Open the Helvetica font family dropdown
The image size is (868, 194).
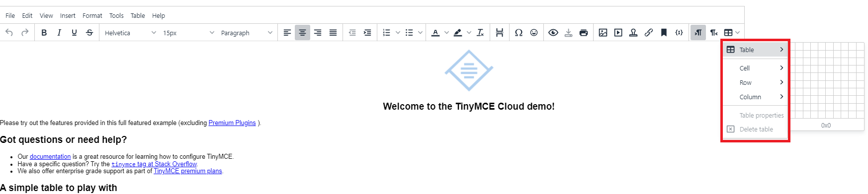tap(130, 33)
